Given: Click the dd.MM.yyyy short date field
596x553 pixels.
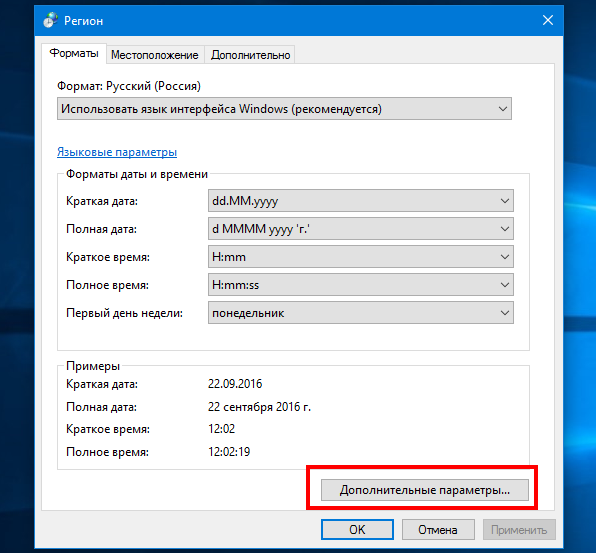Looking at the screenshot, I should pos(361,201).
